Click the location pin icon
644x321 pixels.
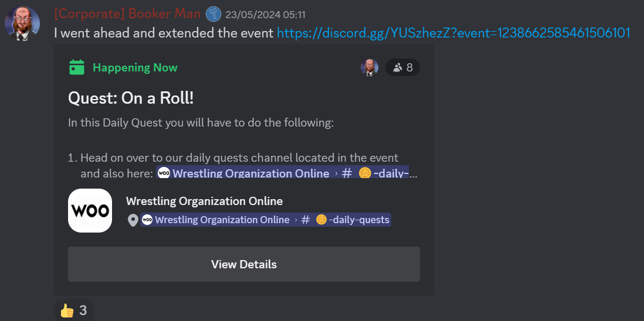[x=133, y=220]
